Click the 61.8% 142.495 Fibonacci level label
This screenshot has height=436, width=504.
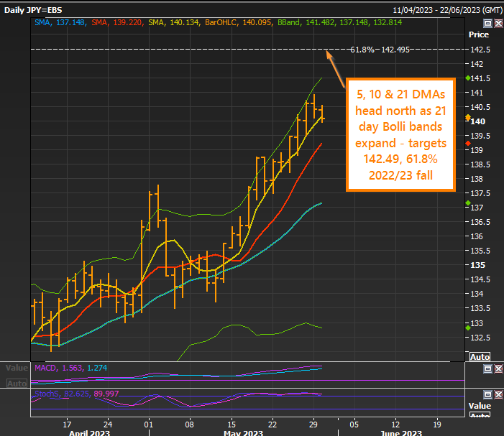380,50
